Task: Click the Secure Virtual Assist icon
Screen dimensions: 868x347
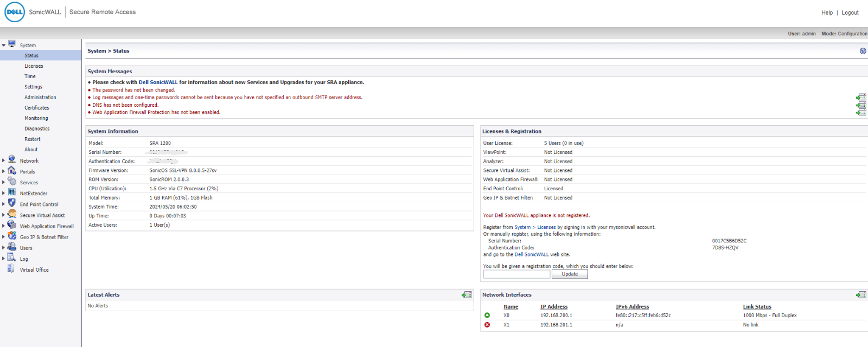Action: tap(12, 214)
